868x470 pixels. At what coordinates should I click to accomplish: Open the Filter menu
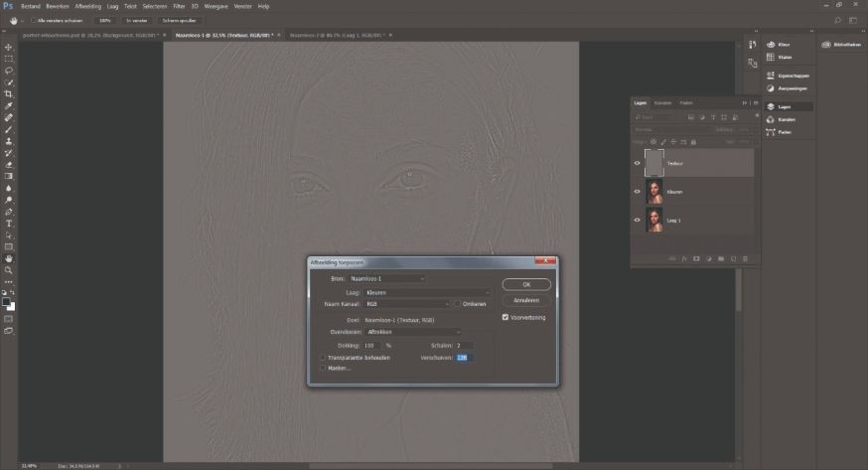[x=178, y=6]
